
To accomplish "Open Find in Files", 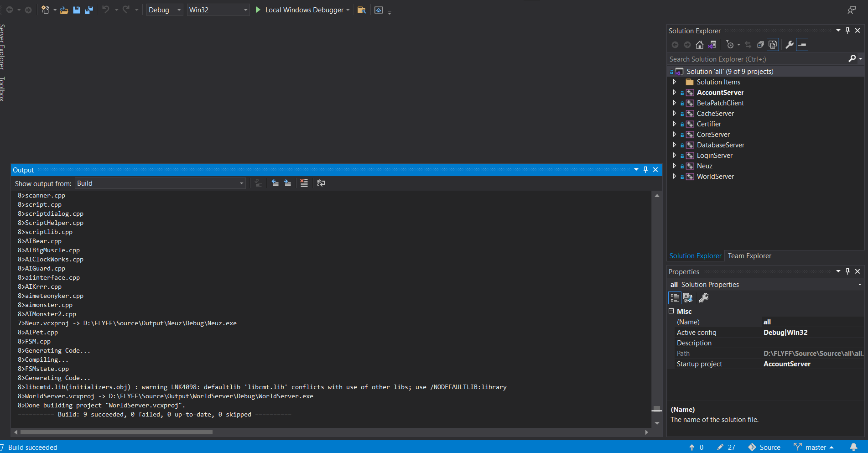I will coord(362,10).
